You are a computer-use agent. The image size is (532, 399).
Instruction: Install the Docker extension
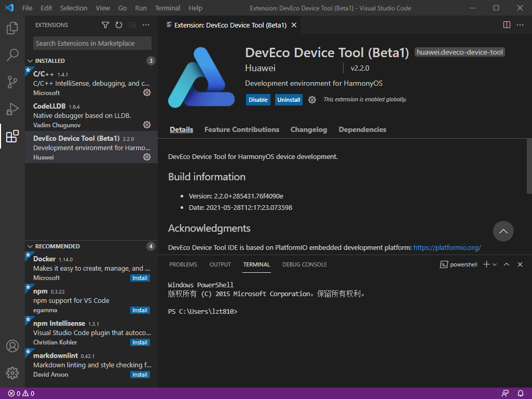point(140,278)
